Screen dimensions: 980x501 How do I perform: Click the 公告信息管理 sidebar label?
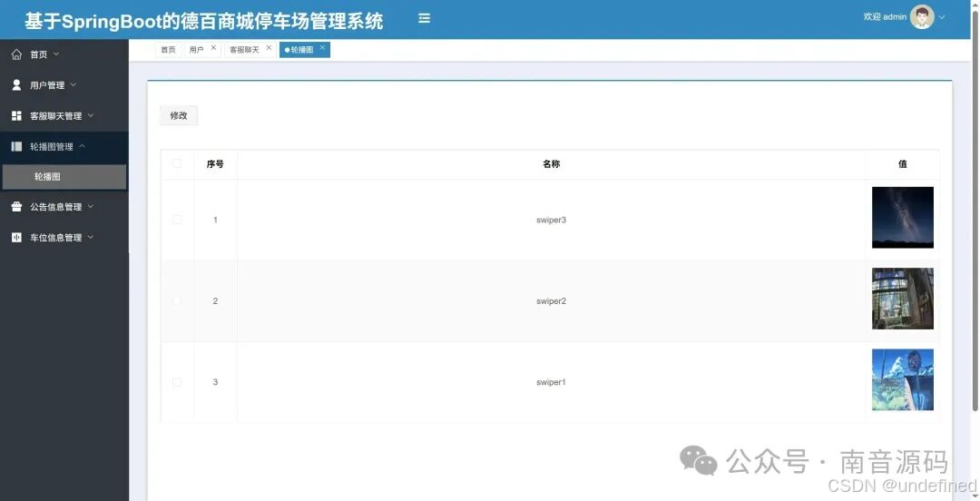pos(56,206)
